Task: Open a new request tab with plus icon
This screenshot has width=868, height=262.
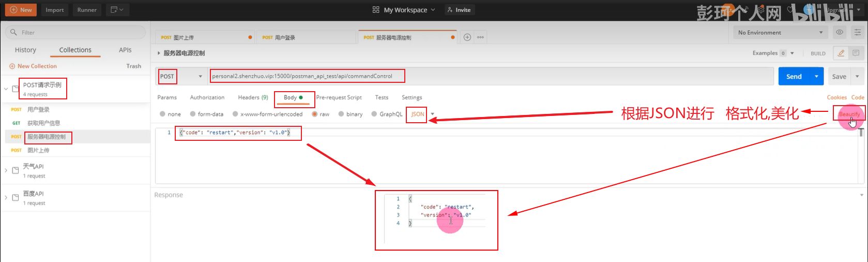Action: 467,37
